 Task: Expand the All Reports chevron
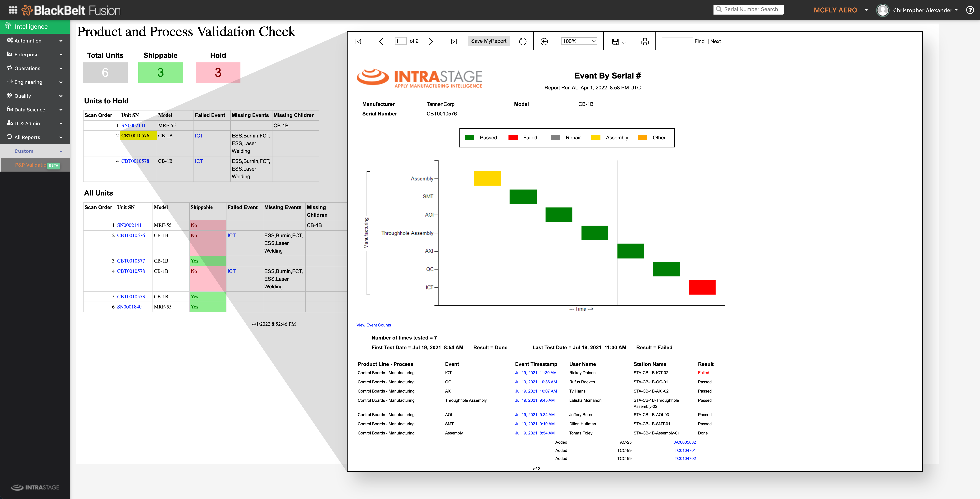click(x=61, y=137)
